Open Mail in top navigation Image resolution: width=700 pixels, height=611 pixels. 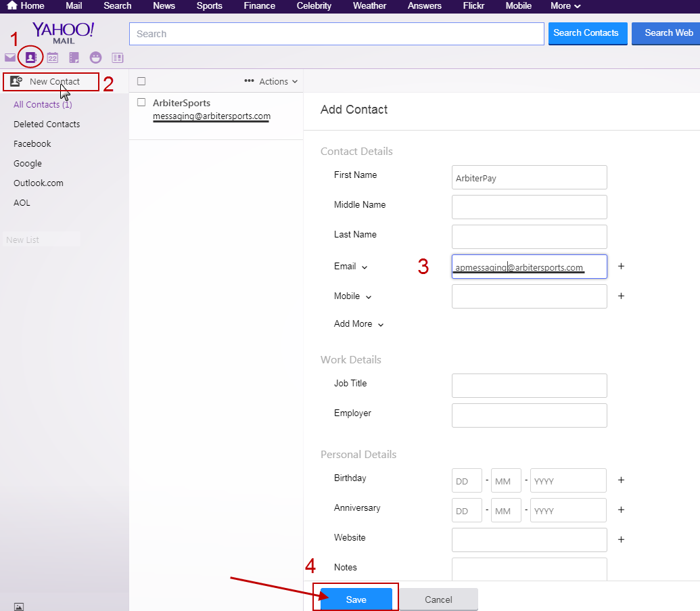click(x=74, y=6)
